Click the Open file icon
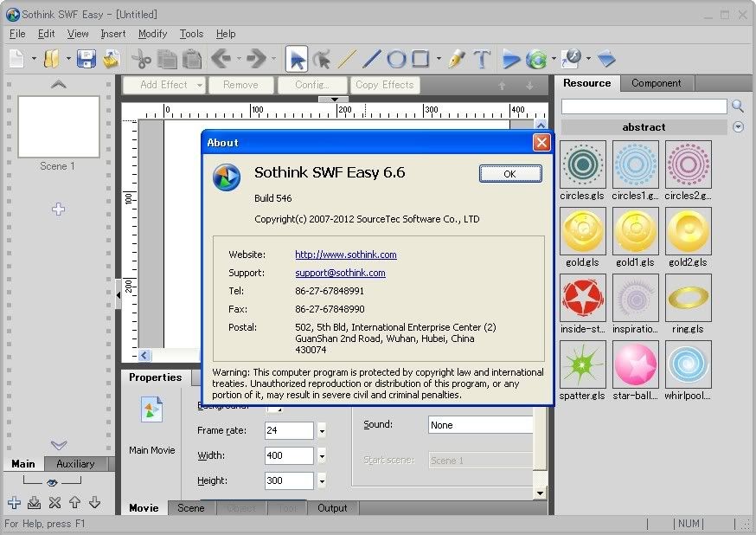The height and width of the screenshot is (535, 756). [x=52, y=59]
